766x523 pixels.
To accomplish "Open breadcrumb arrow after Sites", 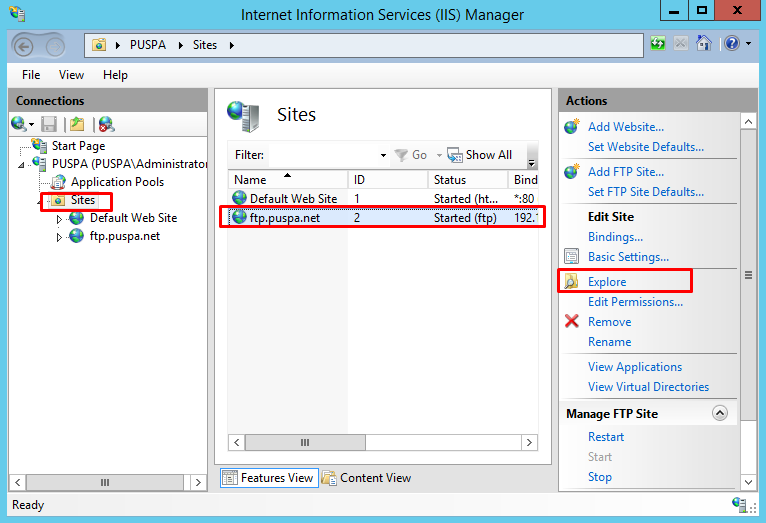I will tap(232, 45).
